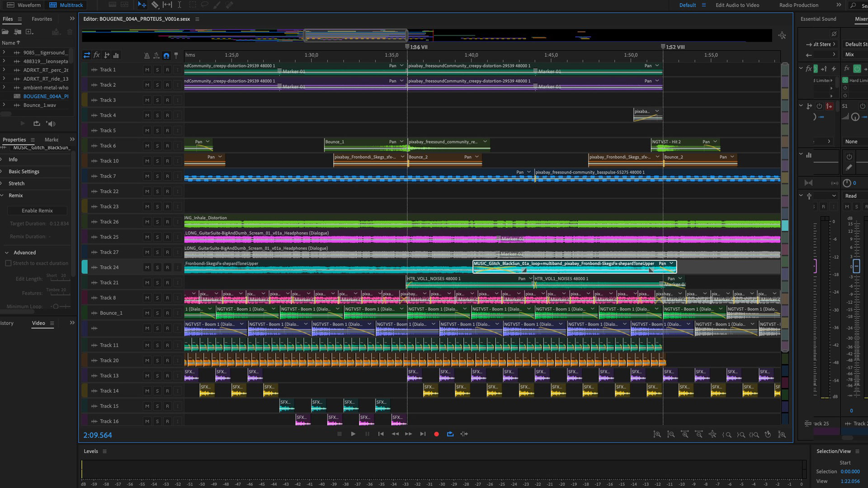868x488 pixels.
Task: Toggle snapping magnet icon
Action: pyautogui.click(x=166, y=56)
